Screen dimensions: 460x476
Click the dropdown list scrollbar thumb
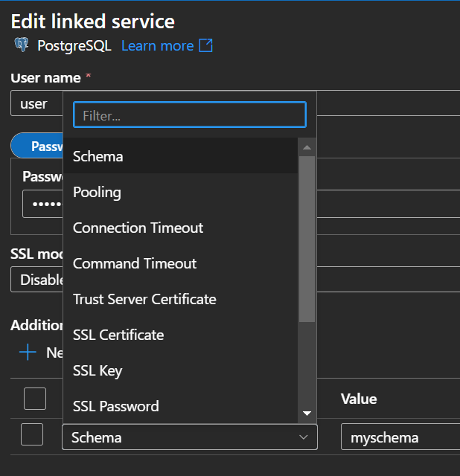click(x=307, y=239)
